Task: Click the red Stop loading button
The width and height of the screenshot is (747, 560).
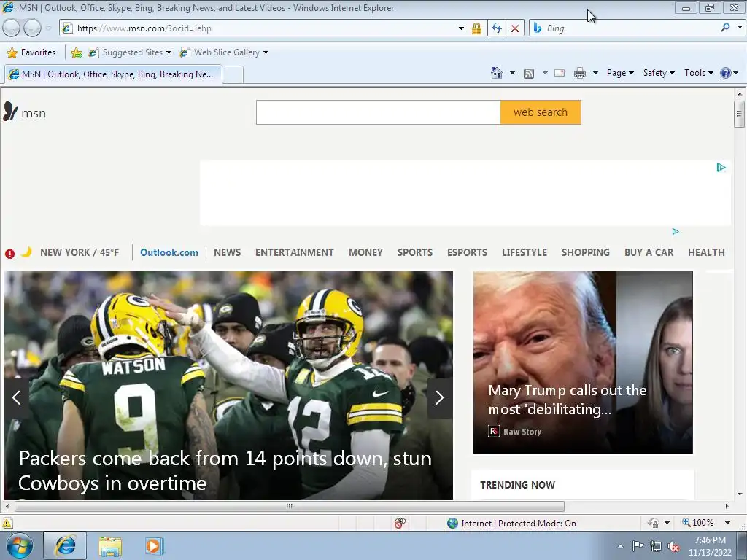Action: (x=515, y=28)
